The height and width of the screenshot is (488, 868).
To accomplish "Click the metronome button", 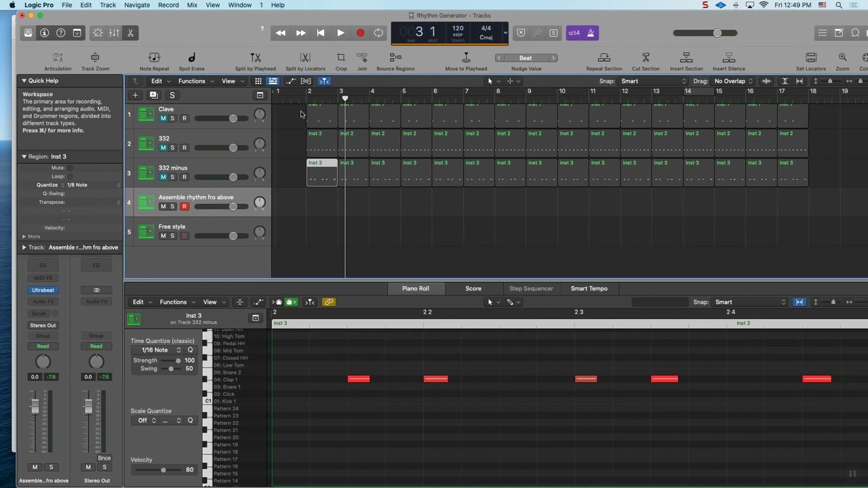I will 591,33.
